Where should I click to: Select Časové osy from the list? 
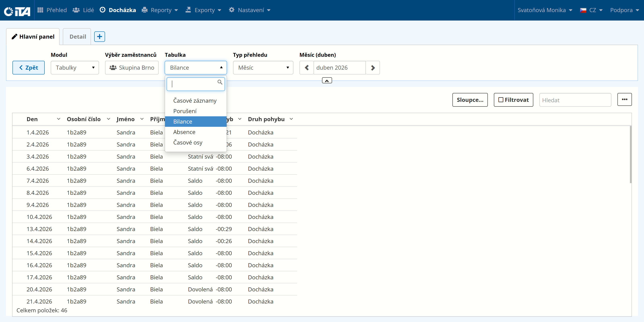(196, 142)
